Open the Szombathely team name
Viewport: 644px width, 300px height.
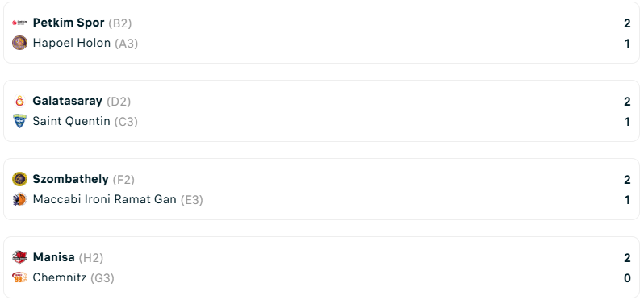(71, 179)
